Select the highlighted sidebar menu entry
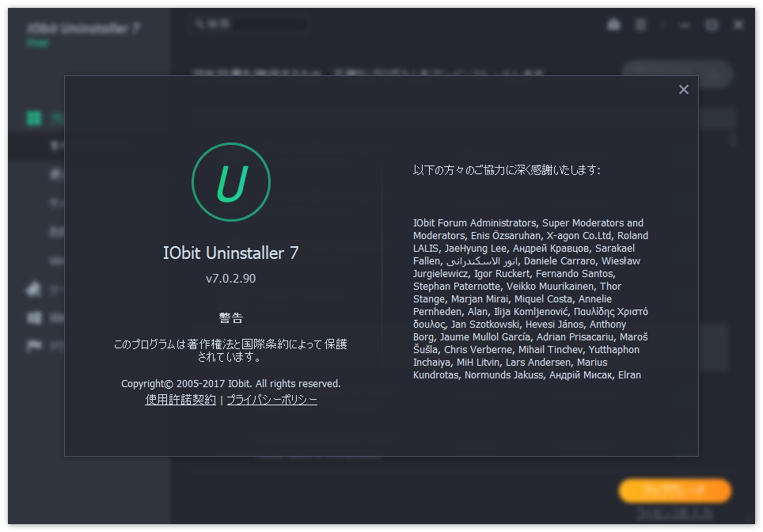Screen dimensions: 763x532 coord(79,146)
